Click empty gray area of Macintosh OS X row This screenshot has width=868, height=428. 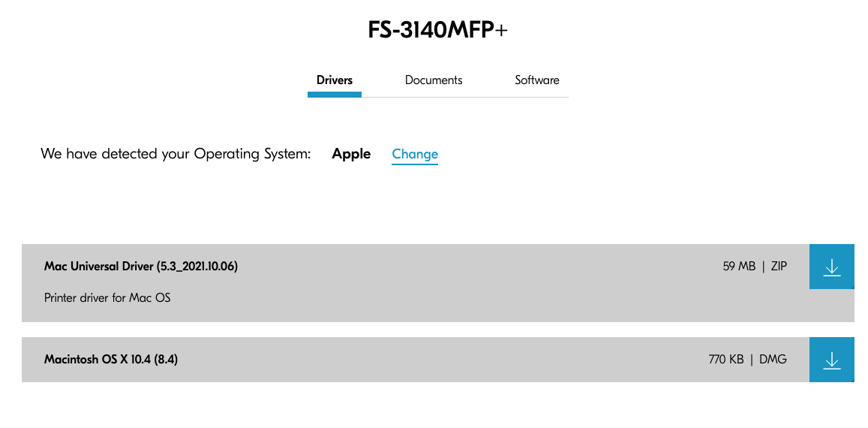pyautogui.click(x=443, y=360)
